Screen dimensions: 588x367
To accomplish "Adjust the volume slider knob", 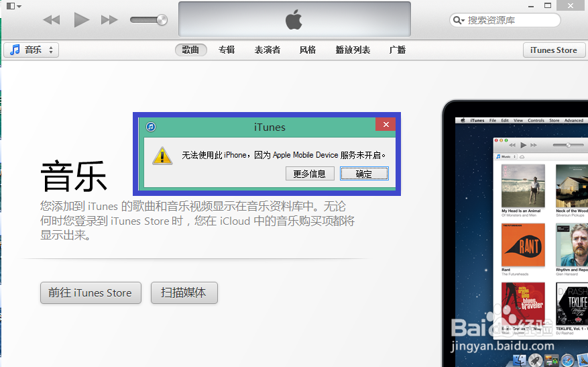I will pos(162,19).
